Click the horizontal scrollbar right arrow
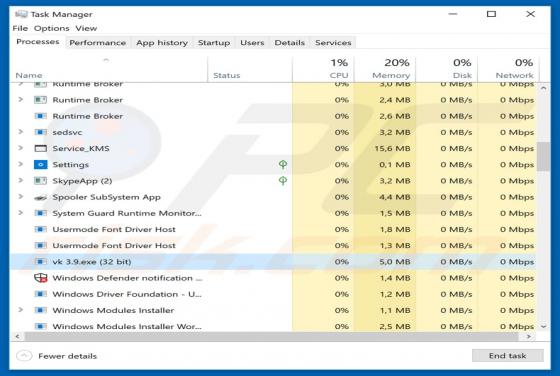Image resolution: width=560 pixels, height=376 pixels. pos(529,336)
